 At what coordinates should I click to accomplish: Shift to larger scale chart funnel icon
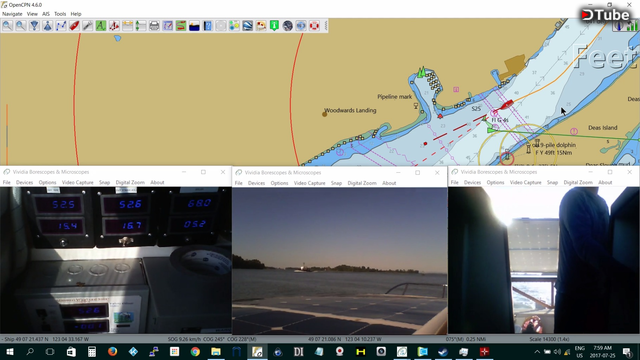(34, 26)
